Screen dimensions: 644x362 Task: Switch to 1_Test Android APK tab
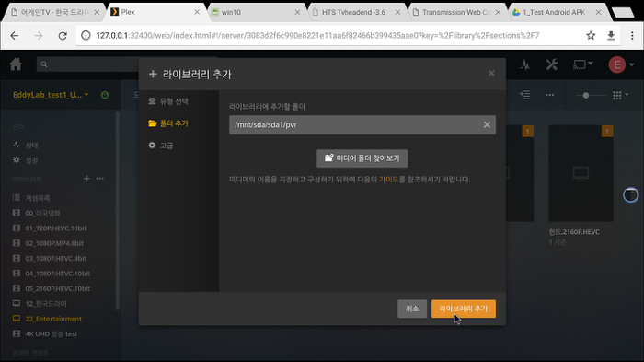[558, 12]
